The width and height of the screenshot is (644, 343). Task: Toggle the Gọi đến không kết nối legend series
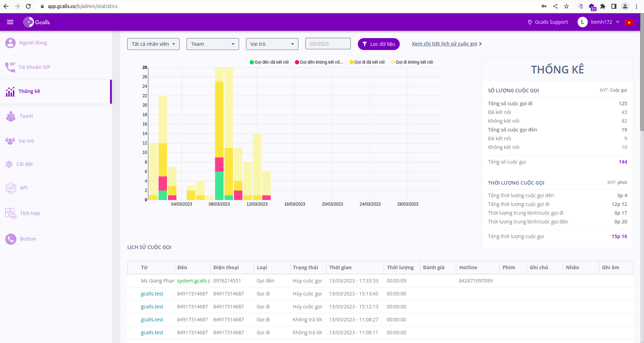319,62
